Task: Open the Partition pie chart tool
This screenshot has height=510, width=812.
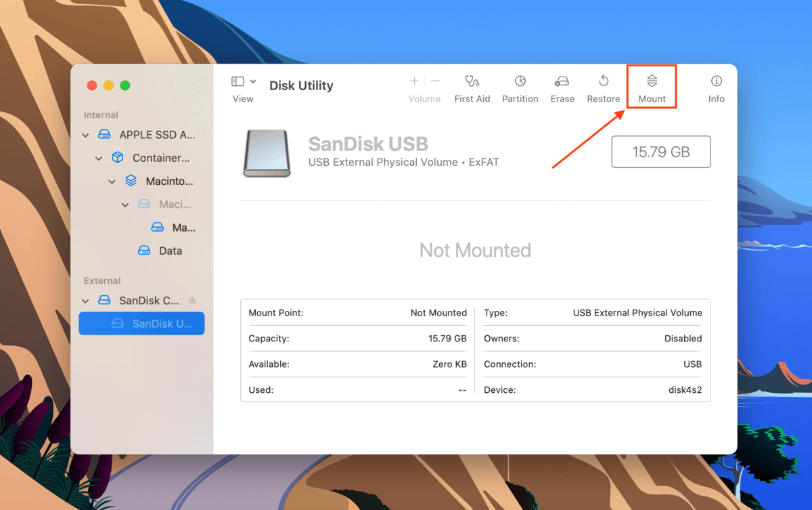Action: pyautogui.click(x=520, y=81)
